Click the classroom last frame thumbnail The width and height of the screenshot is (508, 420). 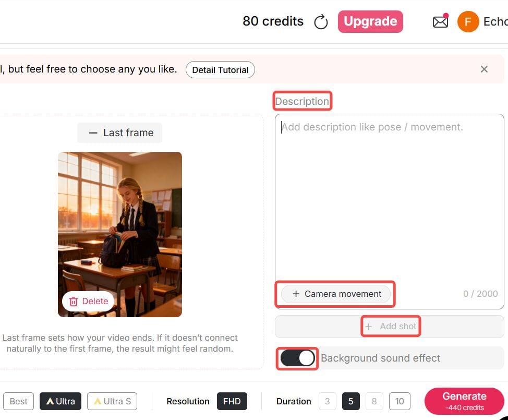(120, 234)
